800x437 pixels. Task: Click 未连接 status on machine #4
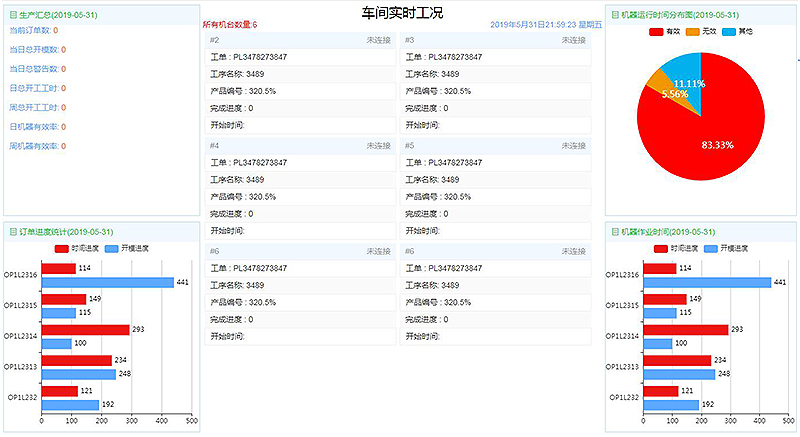[x=378, y=146]
